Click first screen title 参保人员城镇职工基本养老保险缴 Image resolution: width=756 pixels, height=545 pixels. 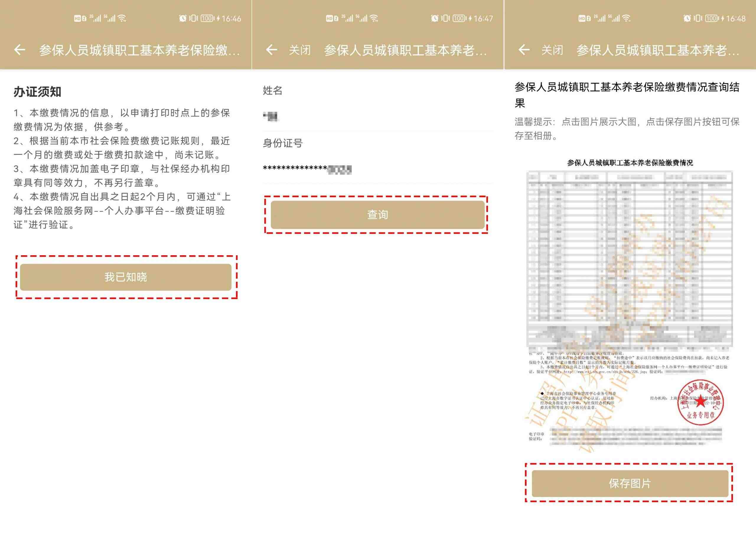point(139,50)
